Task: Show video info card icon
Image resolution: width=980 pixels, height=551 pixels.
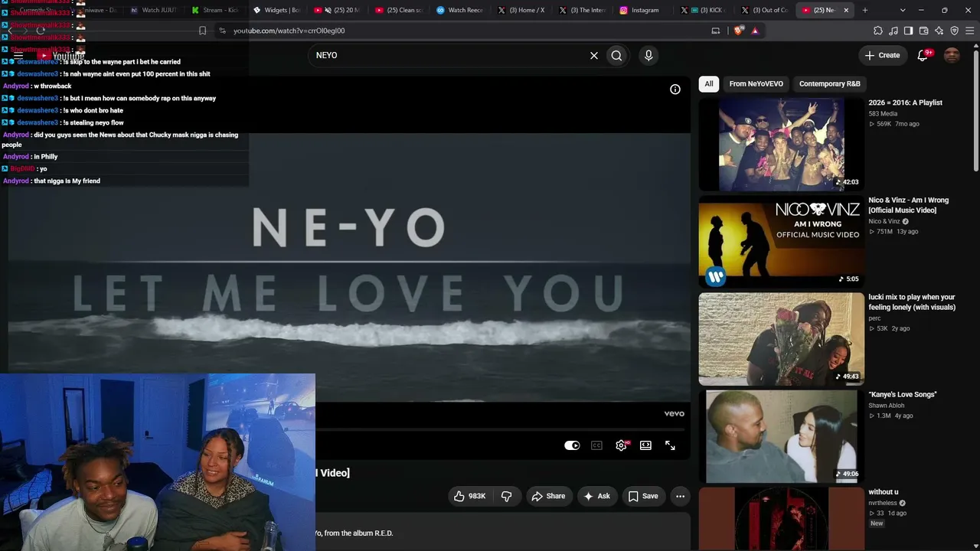Action: [675, 90]
